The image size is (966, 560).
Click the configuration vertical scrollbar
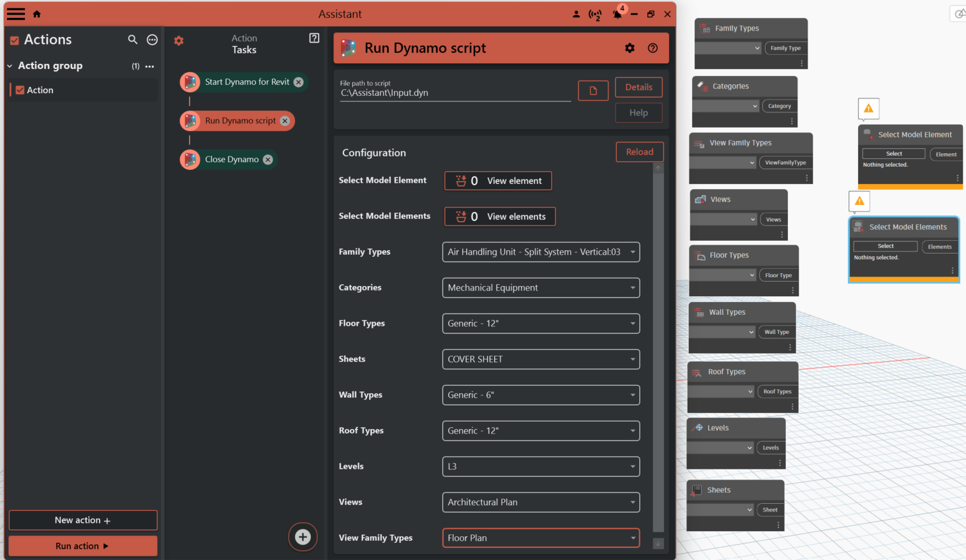click(x=658, y=351)
